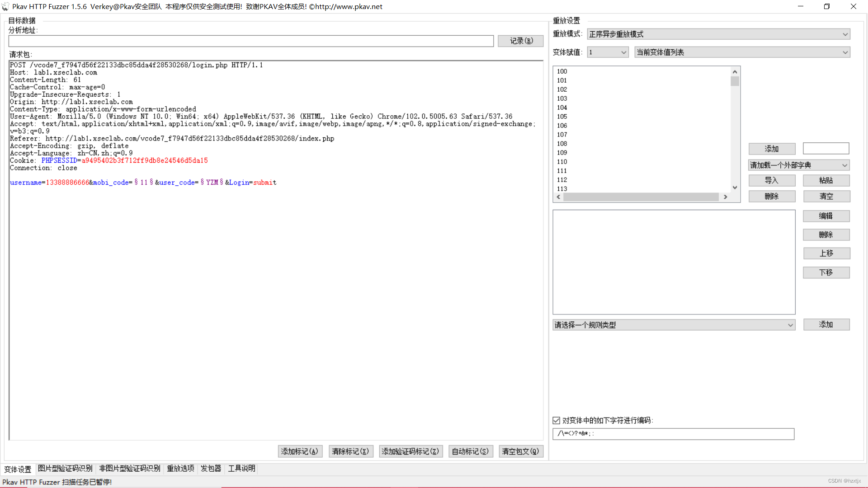
Task: Click the 分析地址 input field
Action: coord(251,41)
